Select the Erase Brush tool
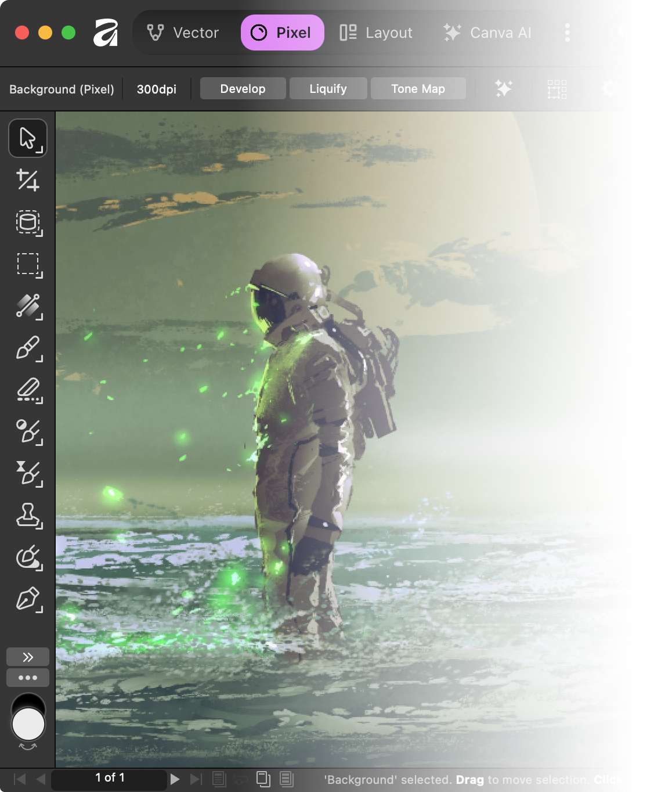 [x=27, y=390]
